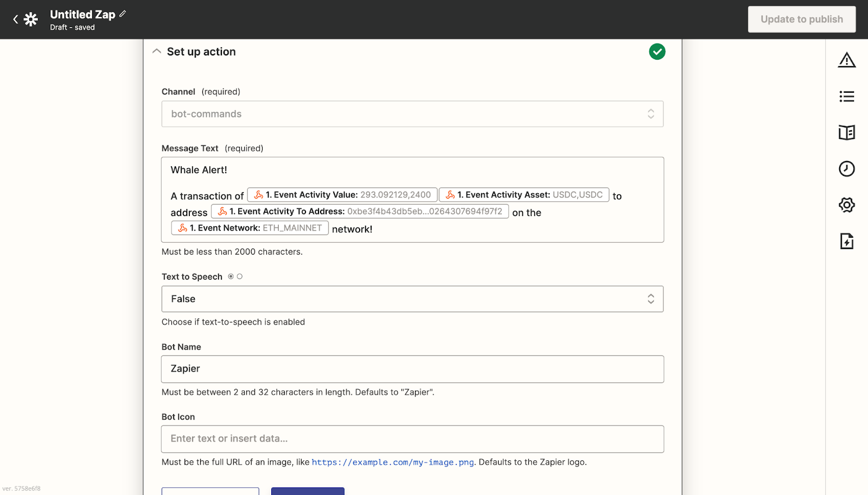Viewport: 868px width, 495px height.
Task: Click the Zapier logo icon
Action: [x=31, y=20]
